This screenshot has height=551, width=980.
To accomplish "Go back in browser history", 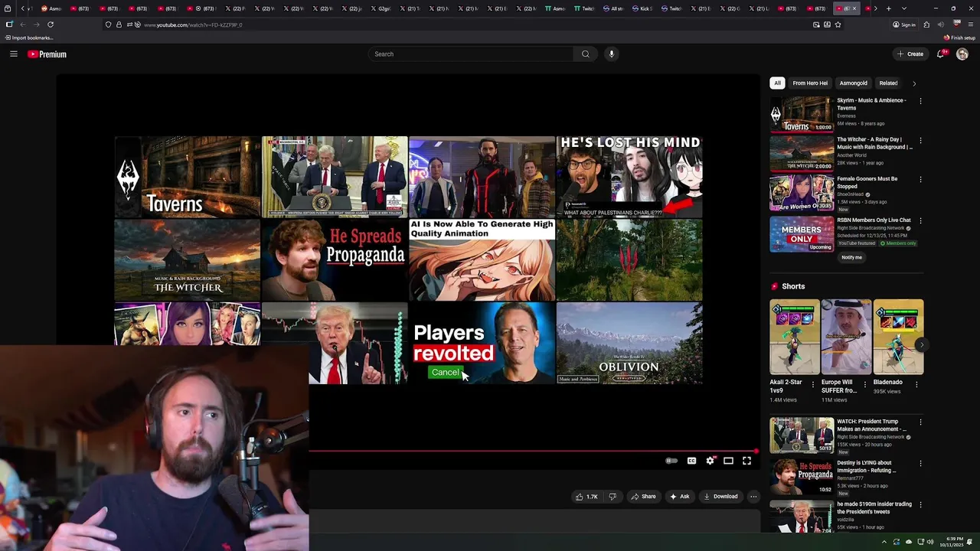I will coord(22,24).
